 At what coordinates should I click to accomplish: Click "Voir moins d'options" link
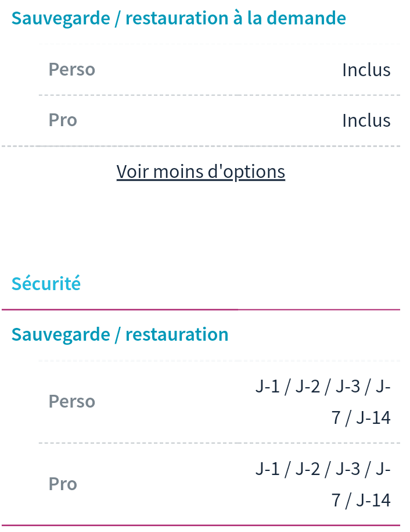point(200,172)
